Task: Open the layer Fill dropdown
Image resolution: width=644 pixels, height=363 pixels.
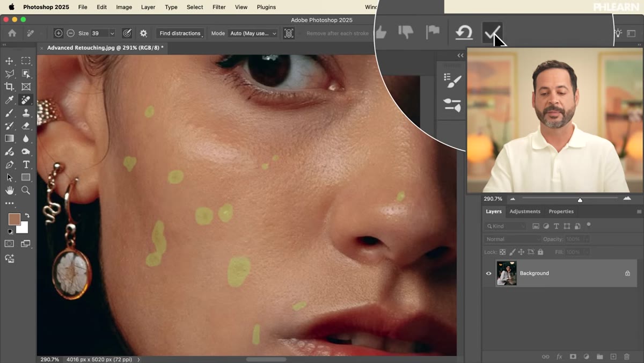Action: pyautogui.click(x=586, y=252)
